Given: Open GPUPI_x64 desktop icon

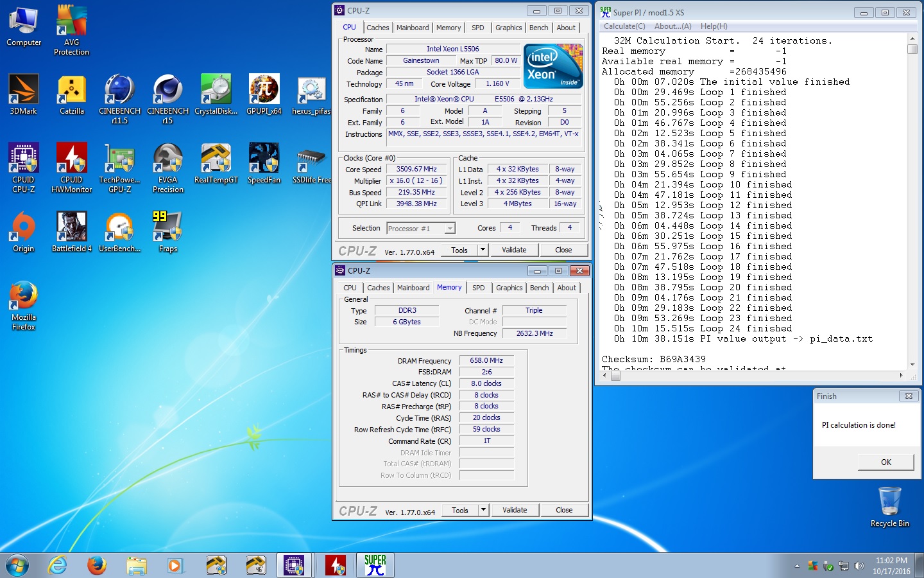Looking at the screenshot, I should (264, 95).
